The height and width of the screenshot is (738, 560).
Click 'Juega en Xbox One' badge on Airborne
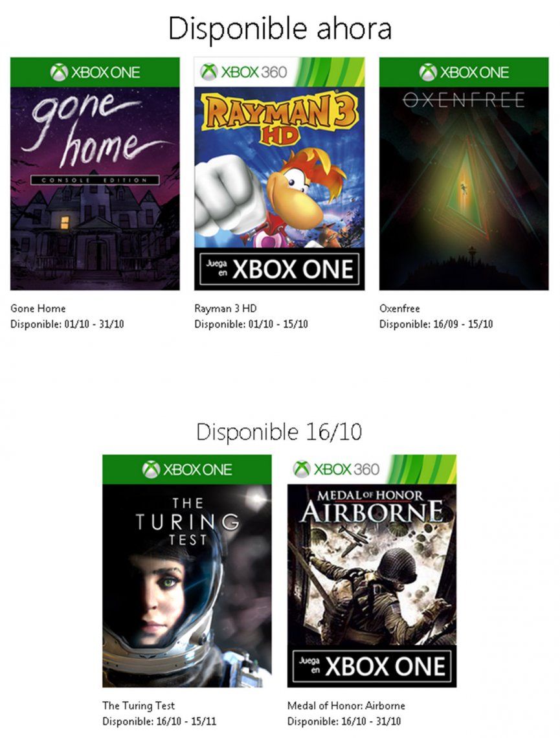(372, 666)
